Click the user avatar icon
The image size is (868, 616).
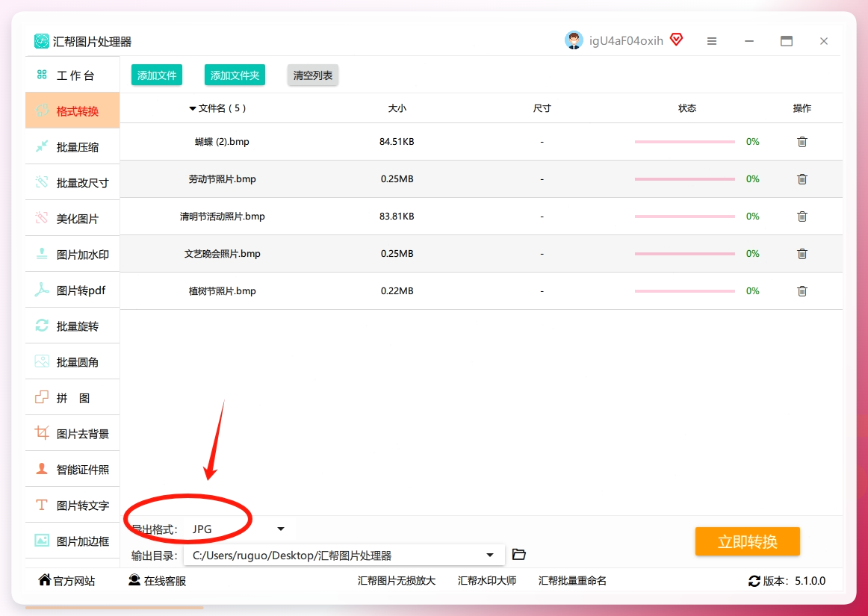click(574, 40)
